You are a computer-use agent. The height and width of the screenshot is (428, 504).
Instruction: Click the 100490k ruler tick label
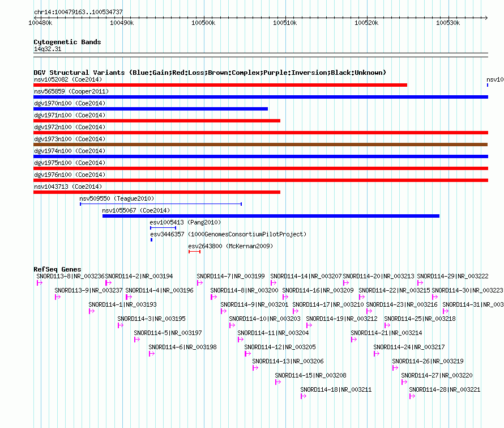click(122, 23)
